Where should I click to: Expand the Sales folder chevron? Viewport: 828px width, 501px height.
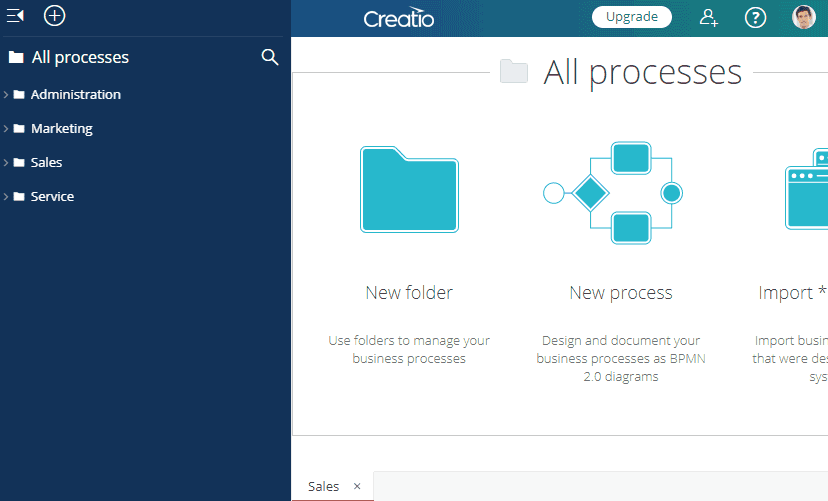point(6,163)
